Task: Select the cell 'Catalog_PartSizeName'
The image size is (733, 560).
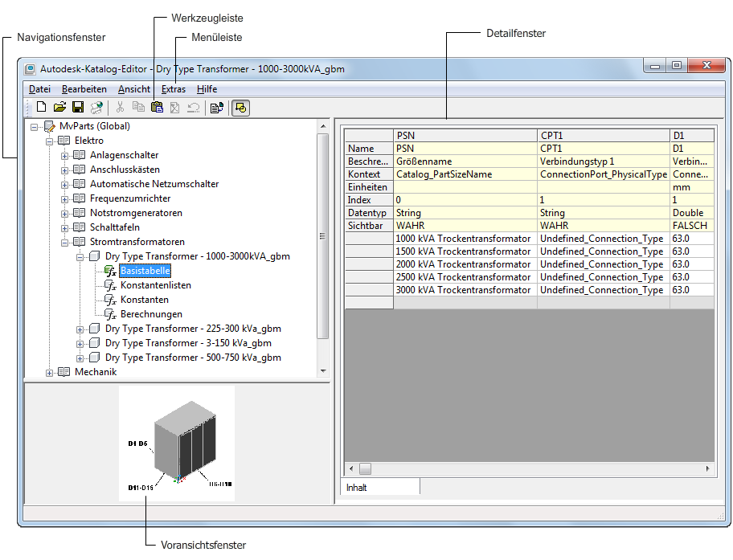Action: [x=465, y=174]
